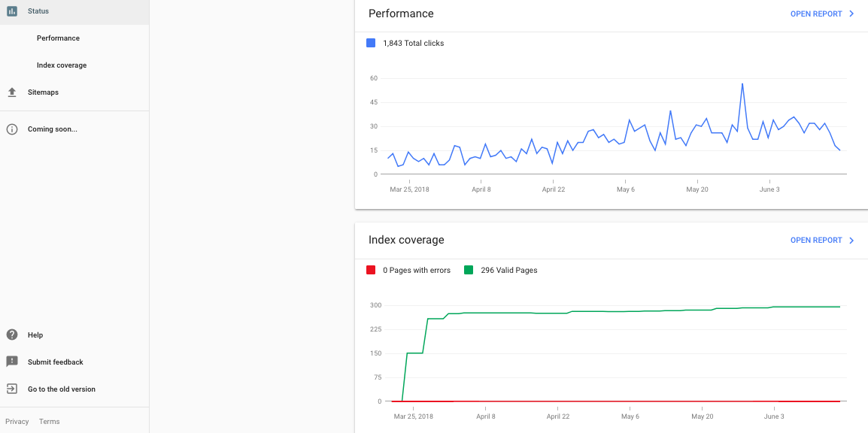
Task: Click the Coming soon info icon
Action: (x=11, y=129)
